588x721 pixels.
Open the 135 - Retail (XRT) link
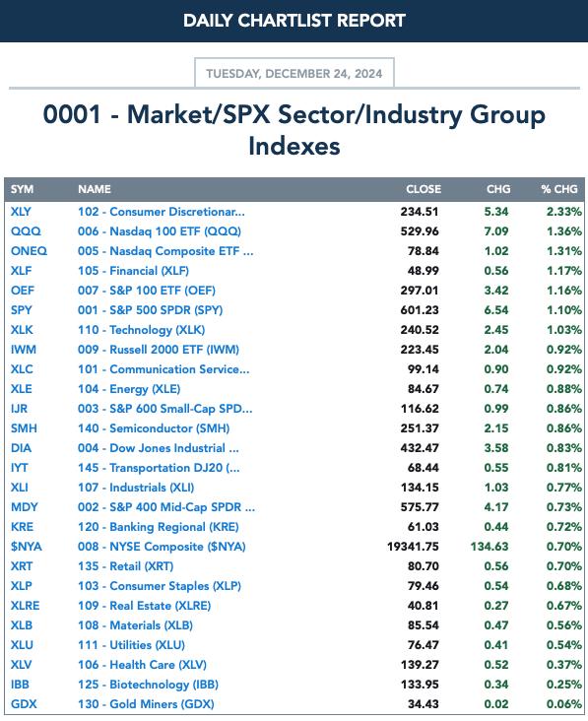[125, 566]
